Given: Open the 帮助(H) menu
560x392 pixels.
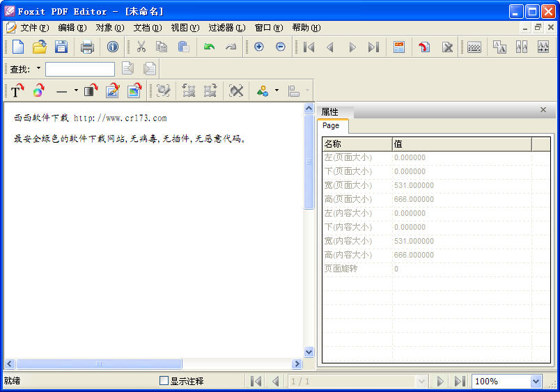Looking at the screenshot, I should point(306,27).
